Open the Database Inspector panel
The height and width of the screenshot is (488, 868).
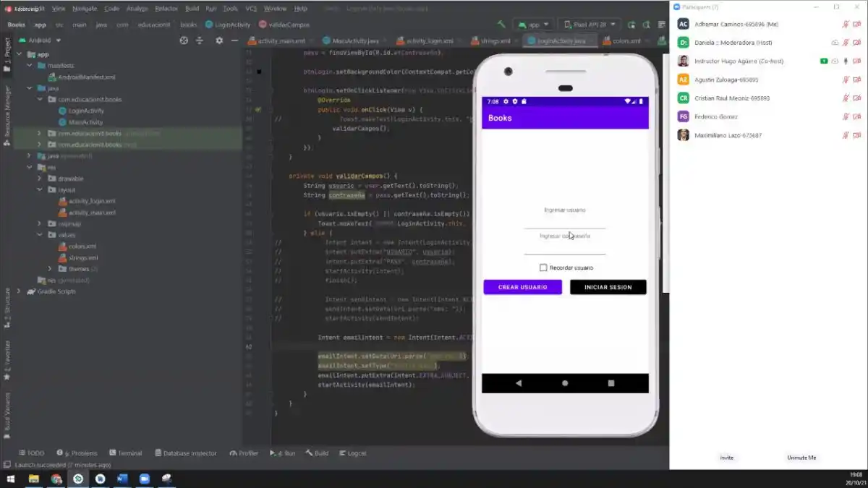click(x=187, y=453)
